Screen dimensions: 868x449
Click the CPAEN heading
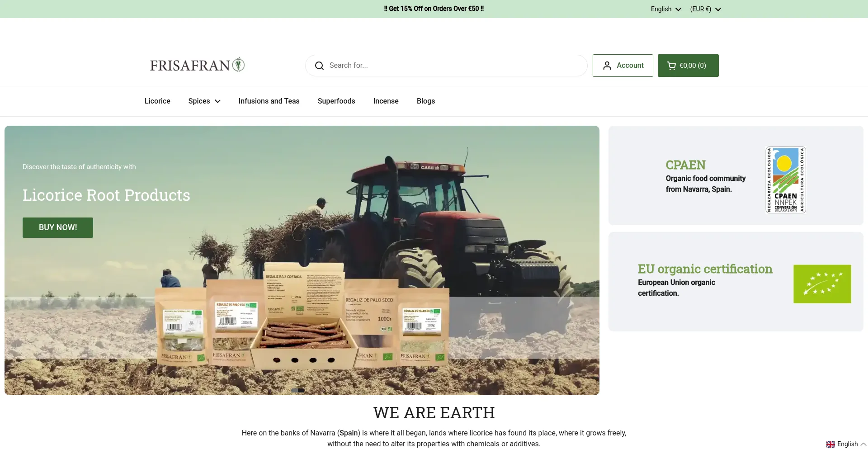(x=685, y=165)
